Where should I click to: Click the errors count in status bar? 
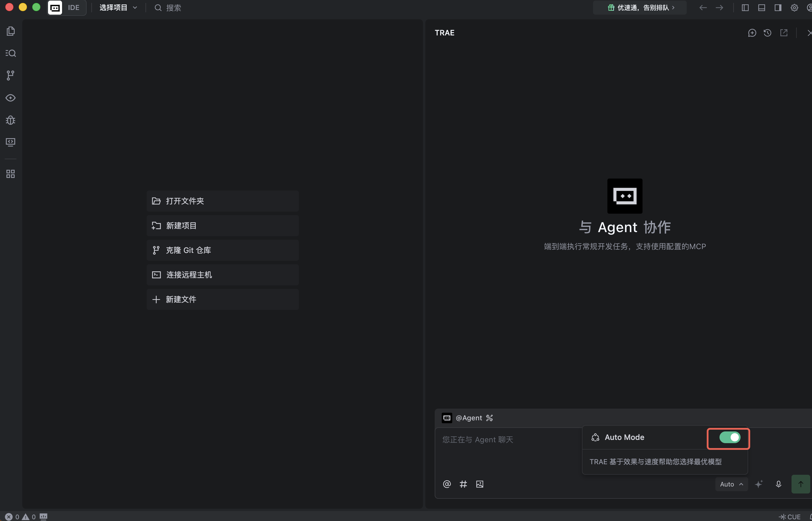click(12, 517)
